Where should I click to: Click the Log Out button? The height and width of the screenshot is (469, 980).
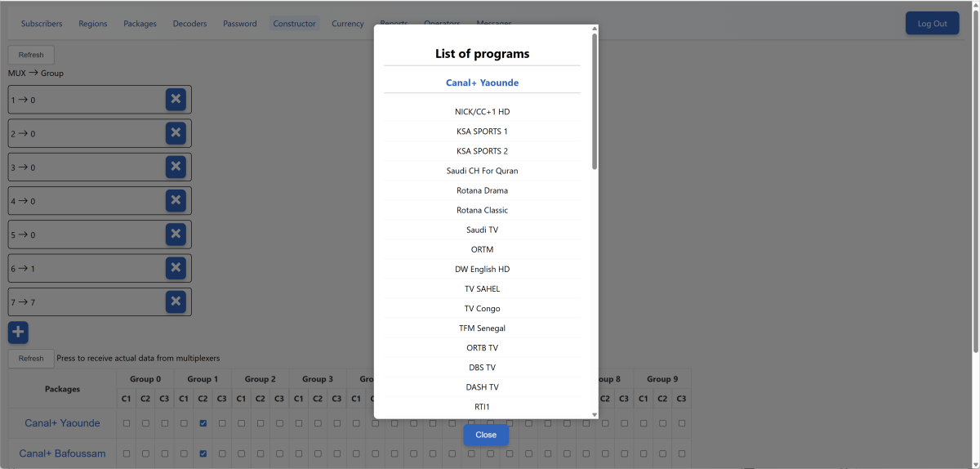(x=932, y=24)
